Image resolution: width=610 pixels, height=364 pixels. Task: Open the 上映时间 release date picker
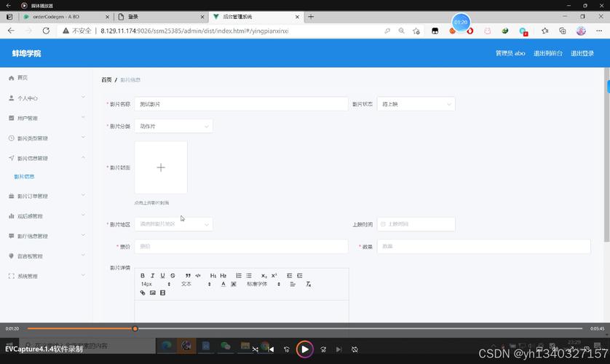[x=416, y=224]
